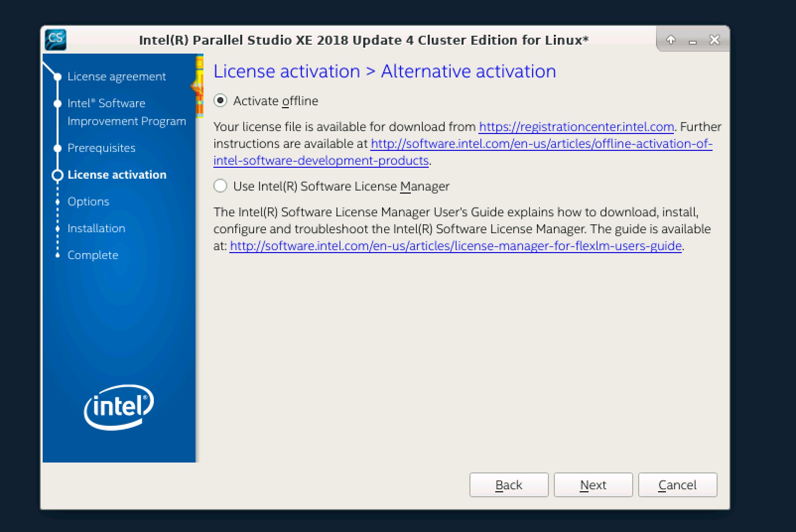
Task: Select the Complete step in sidebar
Action: click(x=93, y=255)
